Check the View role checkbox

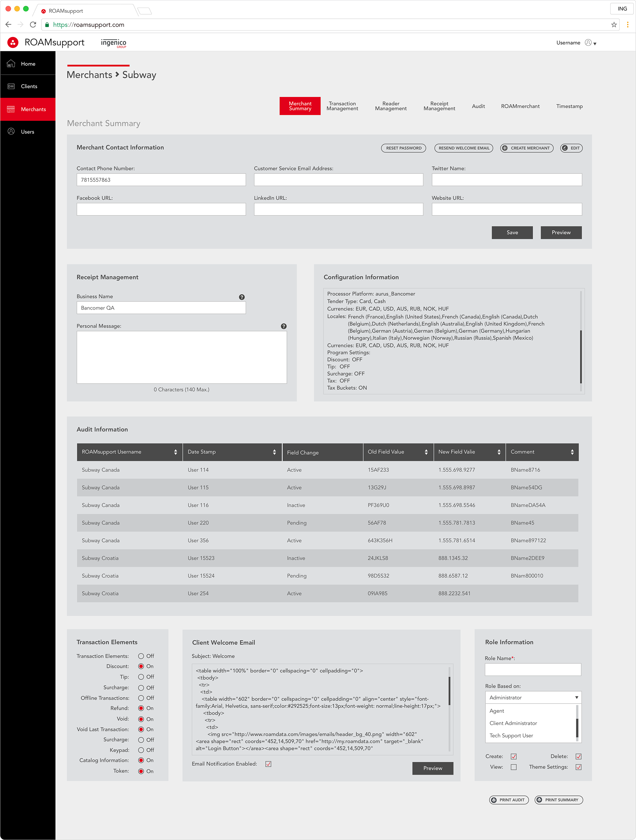click(x=514, y=767)
